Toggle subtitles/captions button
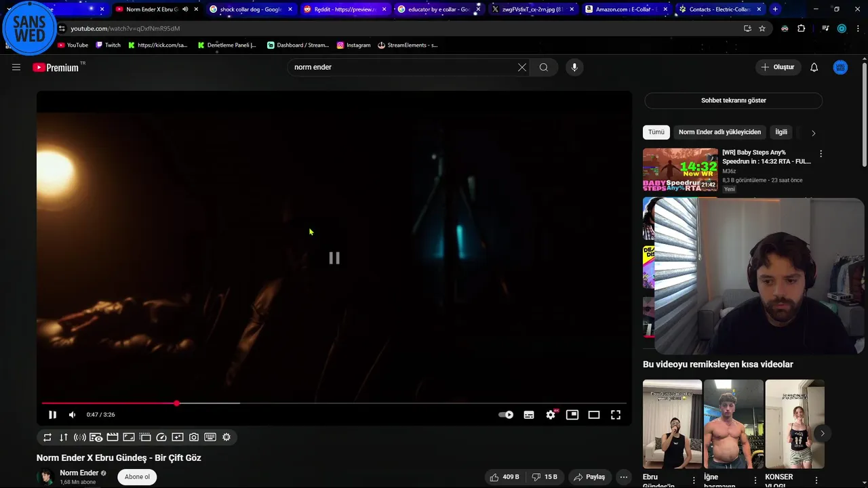 pos(529,415)
